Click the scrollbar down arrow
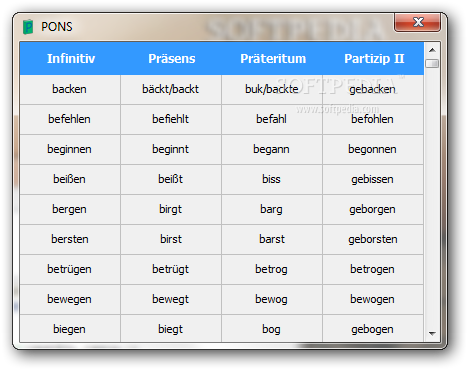This screenshot has width=468, height=370. click(x=432, y=333)
